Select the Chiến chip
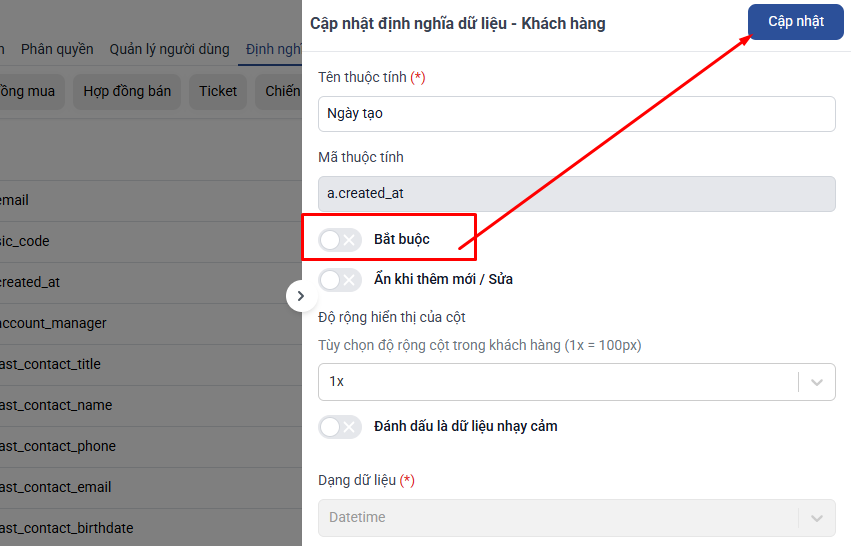The width and height of the screenshot is (851, 546). tap(279, 91)
